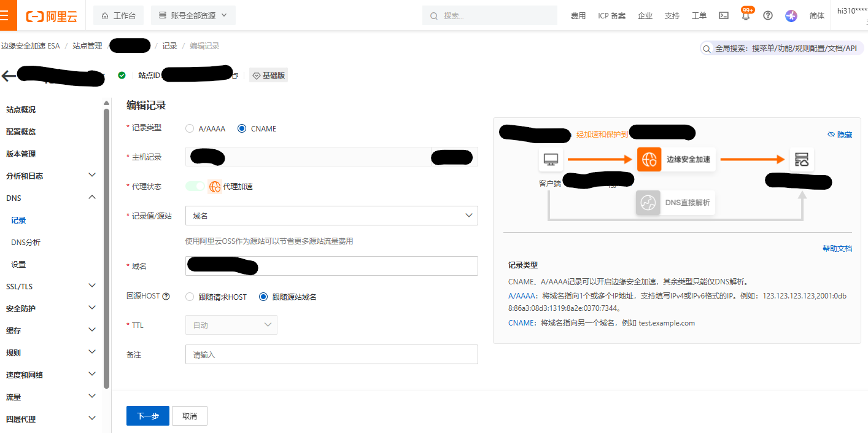Click the 回源HOST help tooltip icon
This screenshot has width=868, height=433.
click(166, 297)
